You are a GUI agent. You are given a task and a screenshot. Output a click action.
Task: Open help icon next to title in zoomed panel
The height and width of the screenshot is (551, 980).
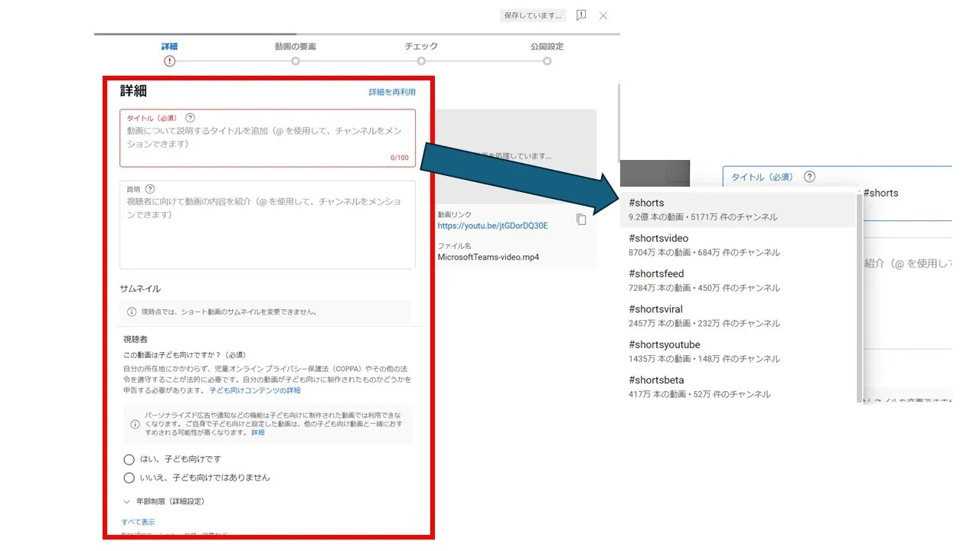click(x=809, y=177)
